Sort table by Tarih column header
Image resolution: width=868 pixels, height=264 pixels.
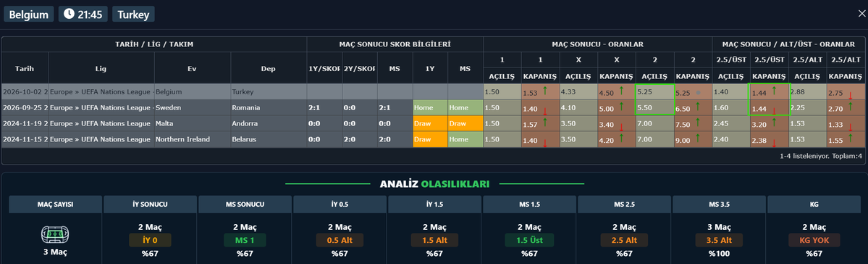25,68
